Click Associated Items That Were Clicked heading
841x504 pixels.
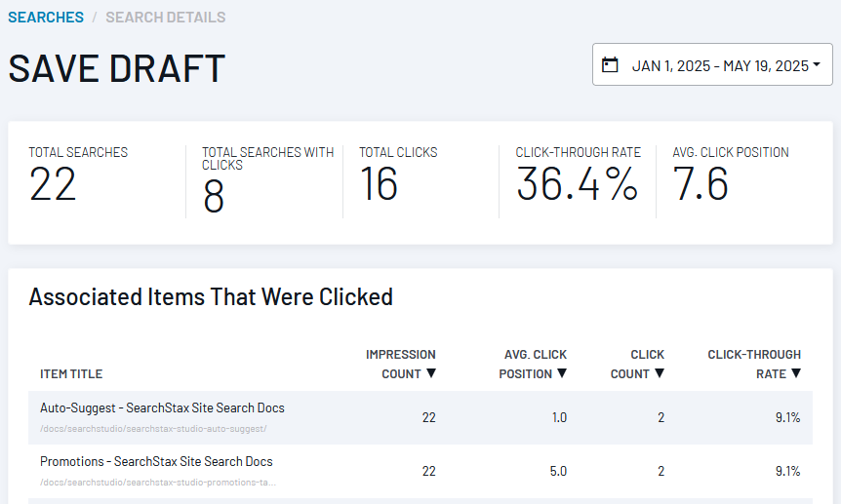[x=211, y=296]
